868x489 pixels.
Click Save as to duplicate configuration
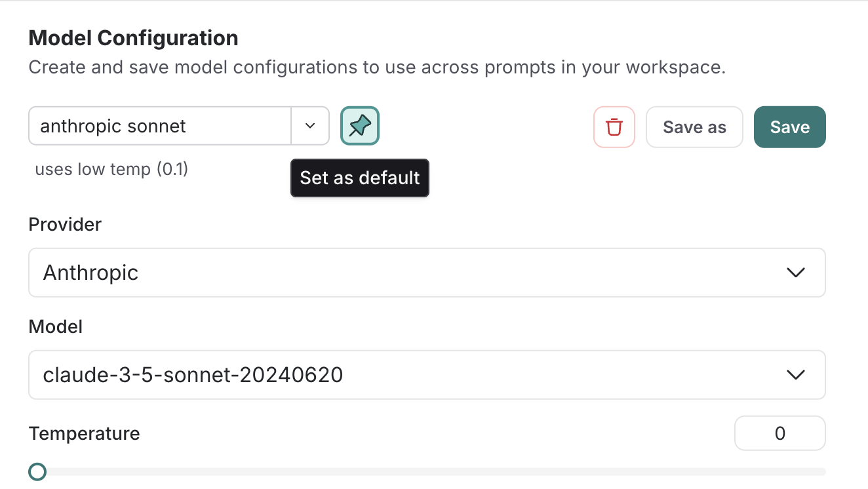click(x=694, y=127)
